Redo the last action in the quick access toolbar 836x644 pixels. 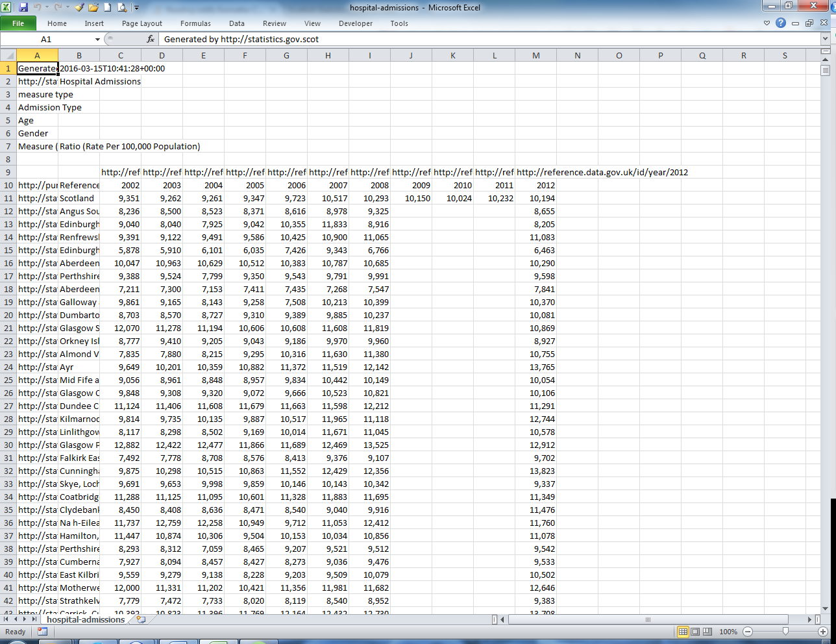[x=58, y=8]
